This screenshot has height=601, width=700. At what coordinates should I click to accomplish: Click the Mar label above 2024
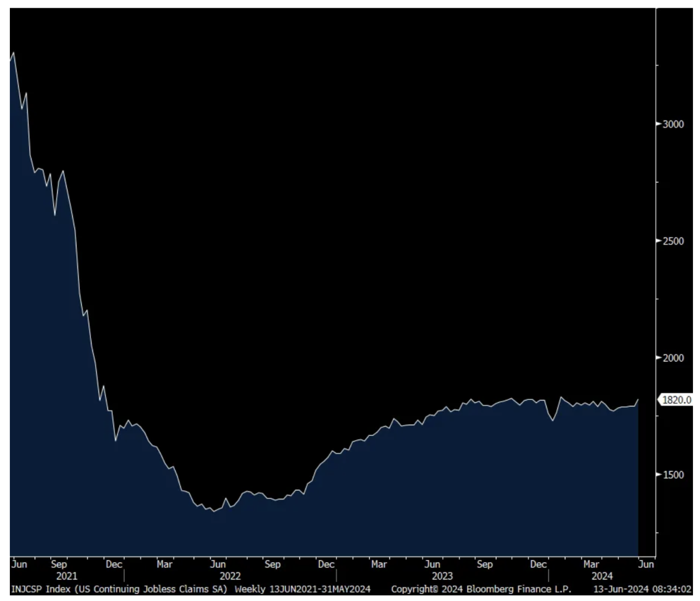click(591, 564)
